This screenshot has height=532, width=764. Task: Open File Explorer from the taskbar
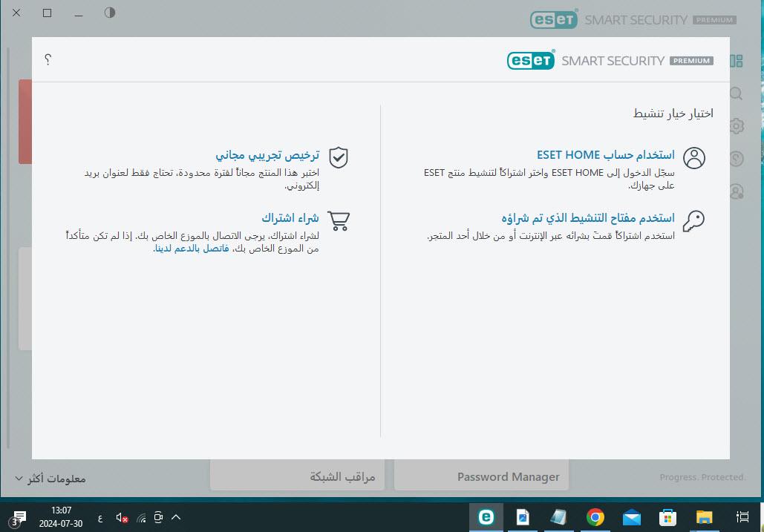(704, 517)
